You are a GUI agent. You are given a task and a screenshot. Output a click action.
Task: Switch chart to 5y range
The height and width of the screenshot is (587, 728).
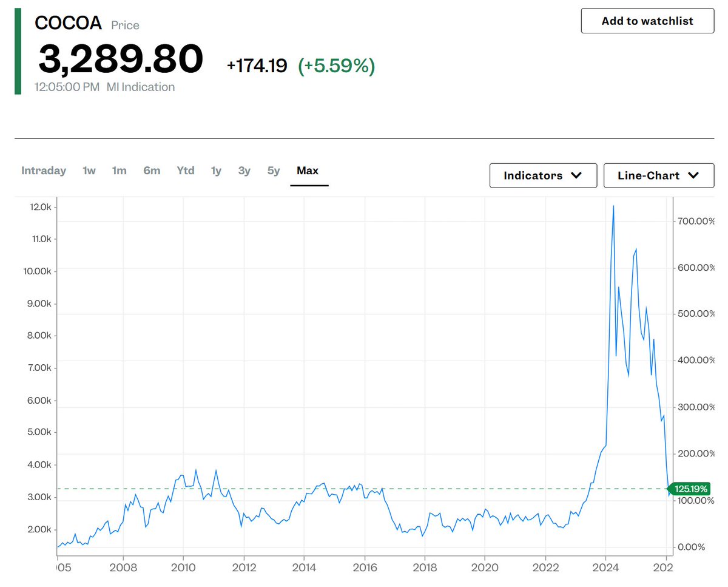[x=274, y=171]
